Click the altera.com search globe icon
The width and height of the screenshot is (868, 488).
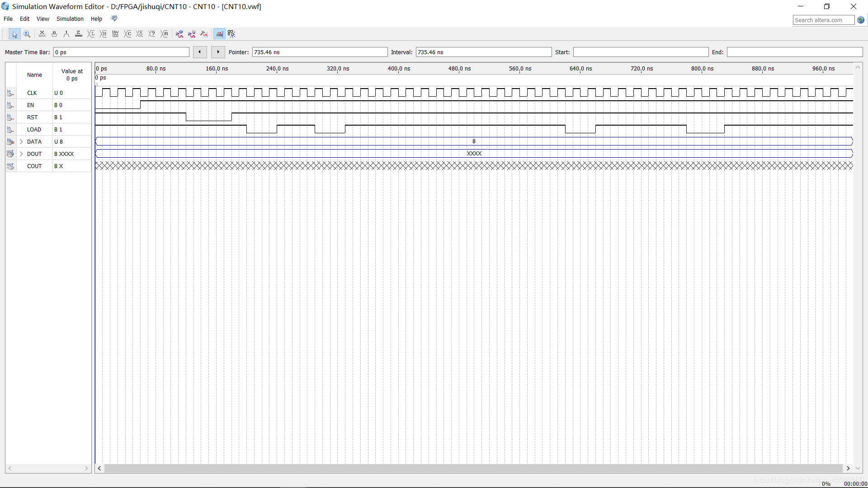861,20
